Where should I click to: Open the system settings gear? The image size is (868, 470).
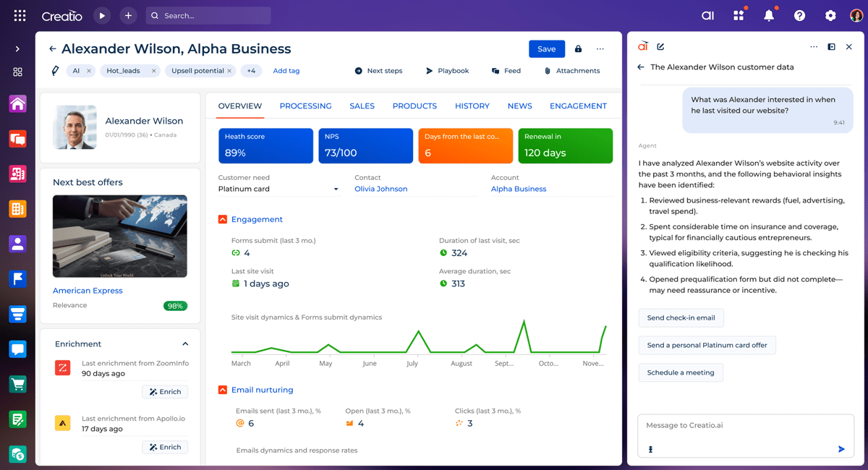tap(830, 15)
